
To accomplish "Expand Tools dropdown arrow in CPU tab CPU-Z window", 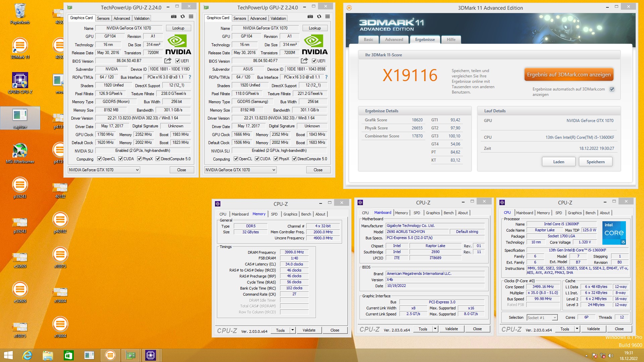I will 577,329.
